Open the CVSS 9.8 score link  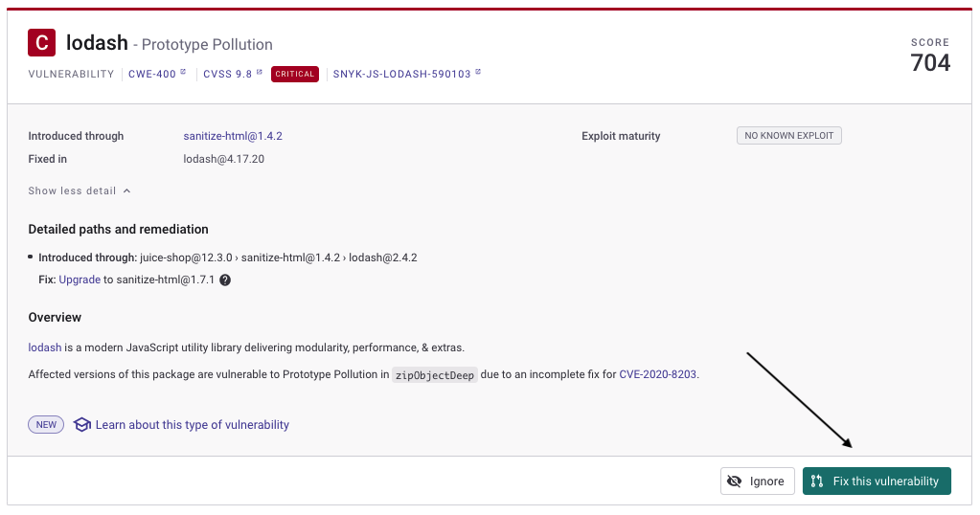pos(227,74)
